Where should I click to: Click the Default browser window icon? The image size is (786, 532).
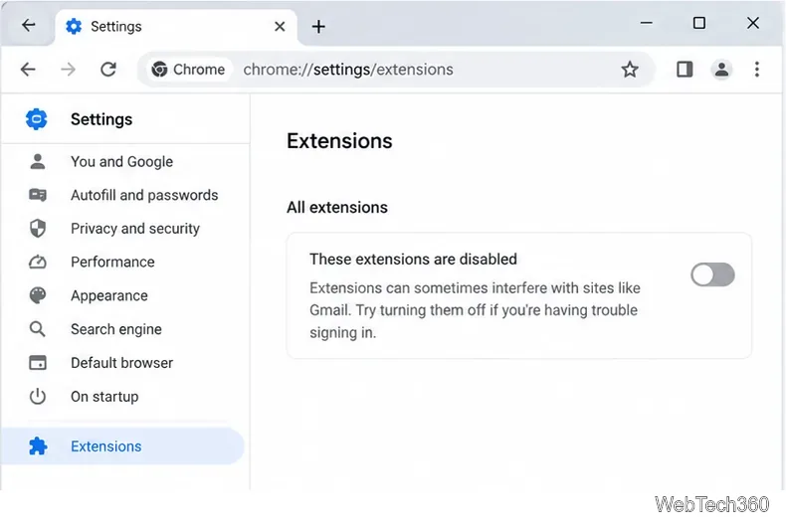(x=38, y=362)
